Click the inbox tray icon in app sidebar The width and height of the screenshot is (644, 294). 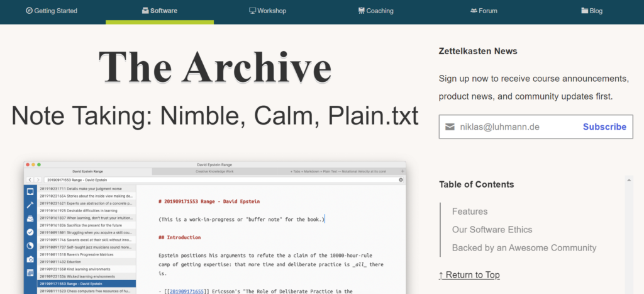tap(30, 218)
